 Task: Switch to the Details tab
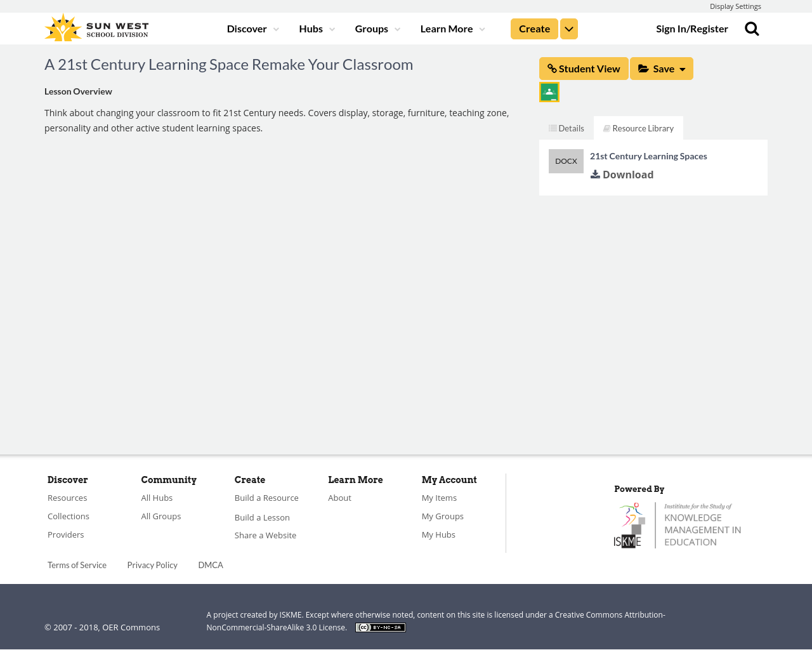(x=566, y=128)
